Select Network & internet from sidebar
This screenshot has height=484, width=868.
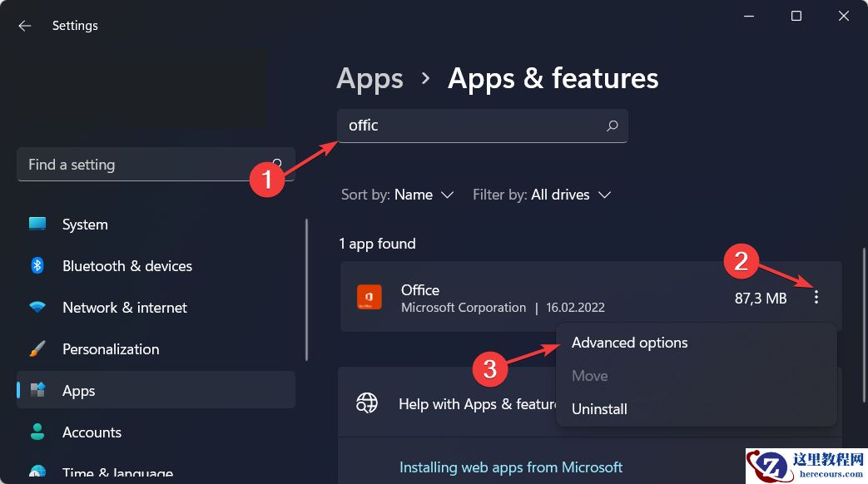pyautogui.click(x=124, y=307)
